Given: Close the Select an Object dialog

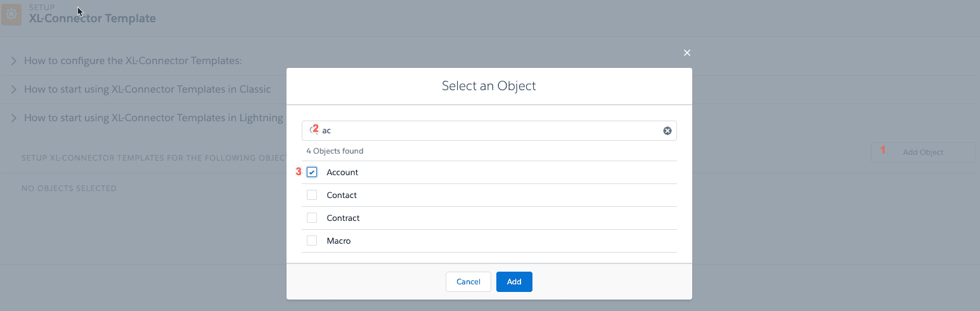Looking at the screenshot, I should 687,53.
